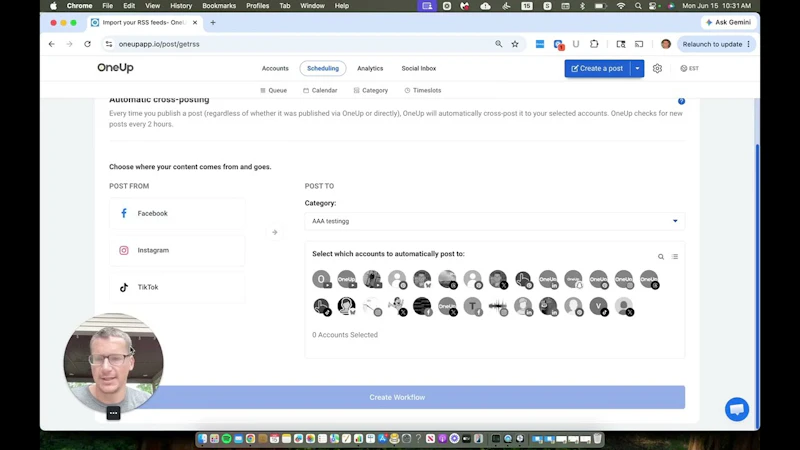Open the Accounts tab
This screenshot has height=450, width=800.
pos(275,68)
